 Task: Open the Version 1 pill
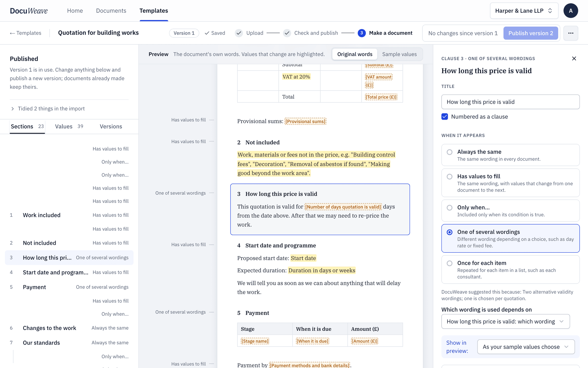(x=184, y=33)
